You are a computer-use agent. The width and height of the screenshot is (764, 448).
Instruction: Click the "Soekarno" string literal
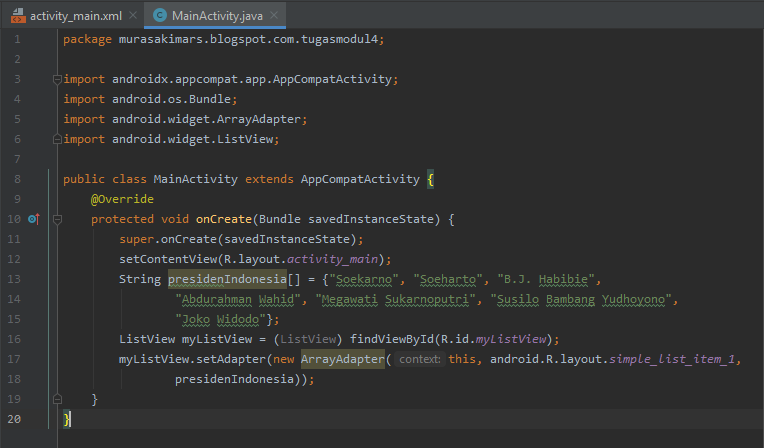pos(364,279)
